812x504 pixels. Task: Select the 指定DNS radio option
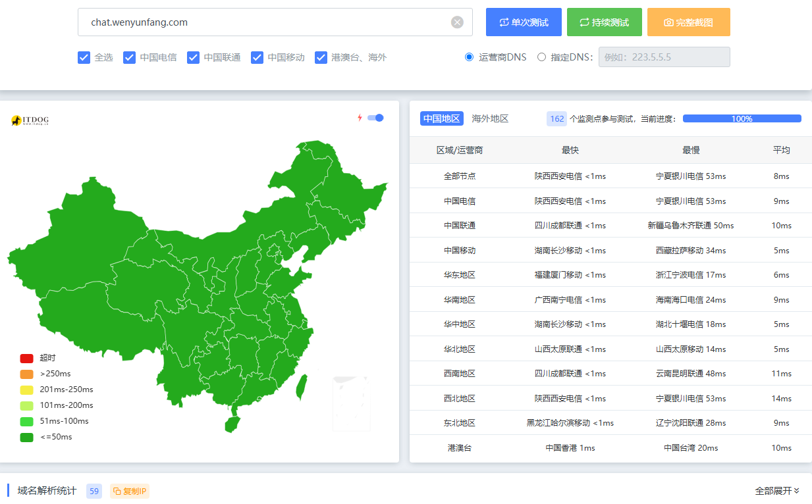pos(541,57)
